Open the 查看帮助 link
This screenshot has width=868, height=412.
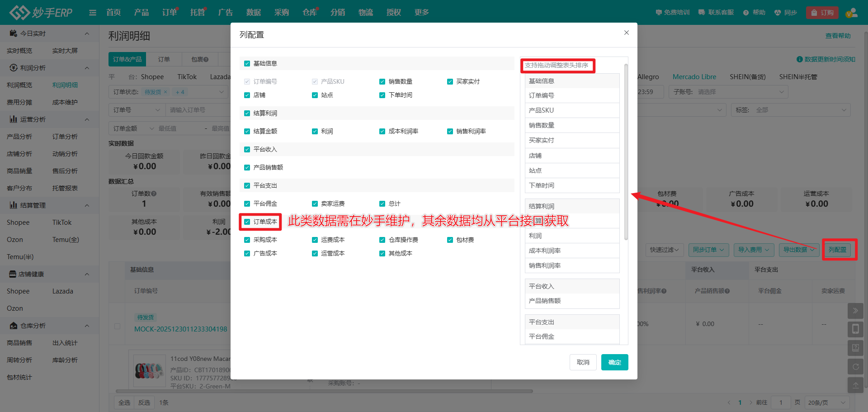click(x=838, y=36)
